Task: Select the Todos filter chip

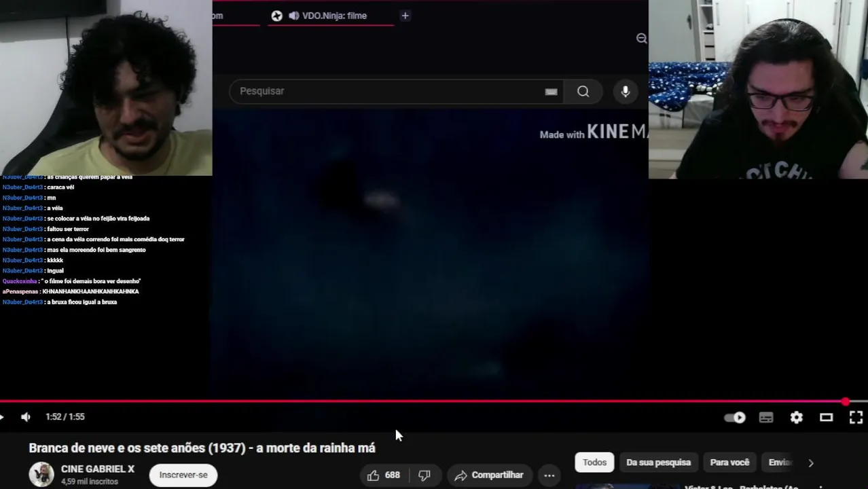Action: [594, 463]
